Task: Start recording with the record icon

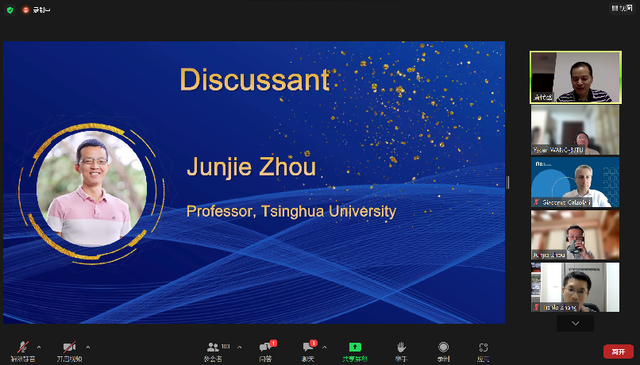Action: (x=443, y=347)
